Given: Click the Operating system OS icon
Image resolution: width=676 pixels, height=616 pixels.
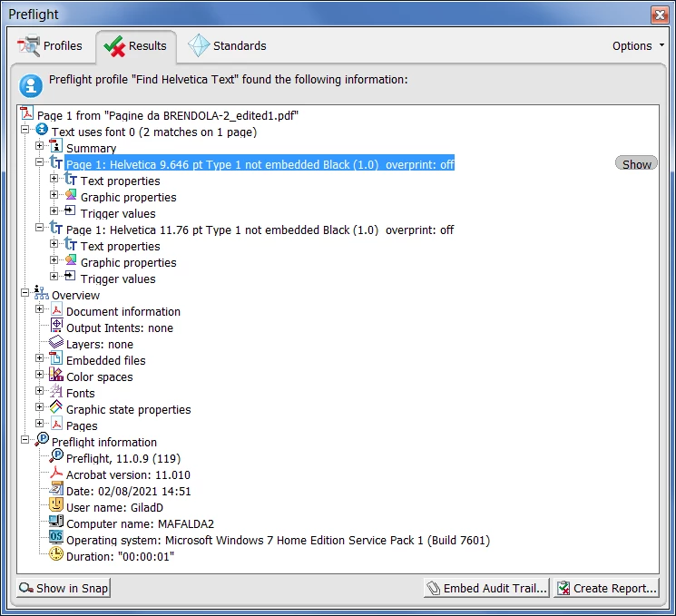Looking at the screenshot, I should (56, 537).
